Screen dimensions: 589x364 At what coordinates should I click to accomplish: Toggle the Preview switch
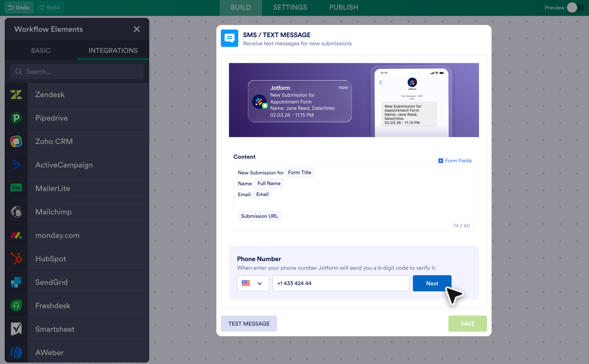coord(575,8)
